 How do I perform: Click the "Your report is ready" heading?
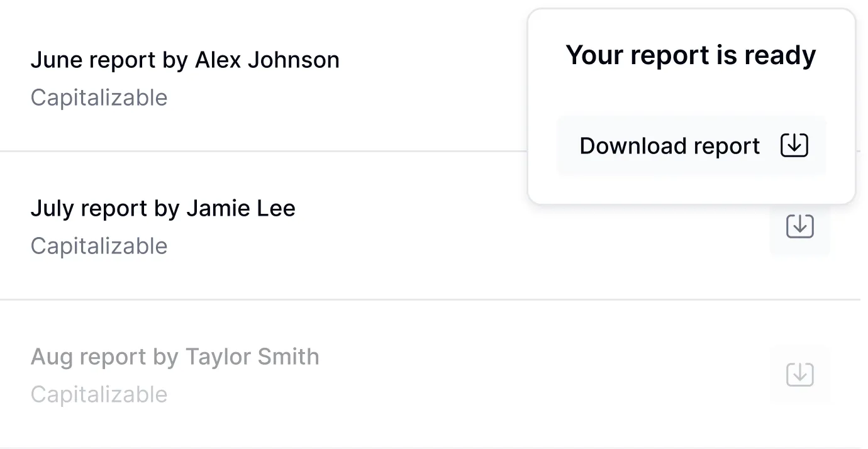(691, 55)
